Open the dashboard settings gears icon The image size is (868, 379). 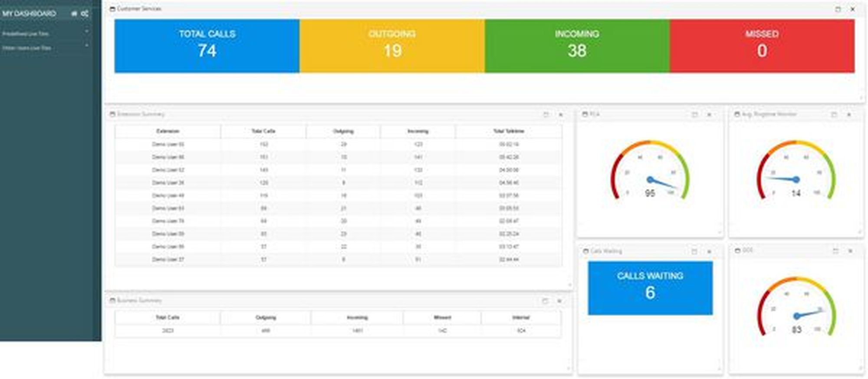coord(85,14)
